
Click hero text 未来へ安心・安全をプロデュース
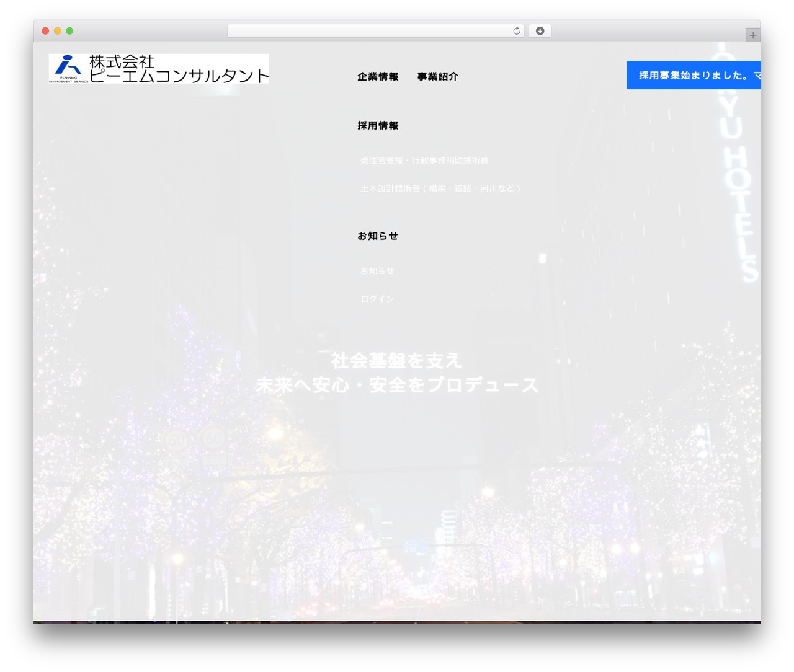tap(397, 385)
